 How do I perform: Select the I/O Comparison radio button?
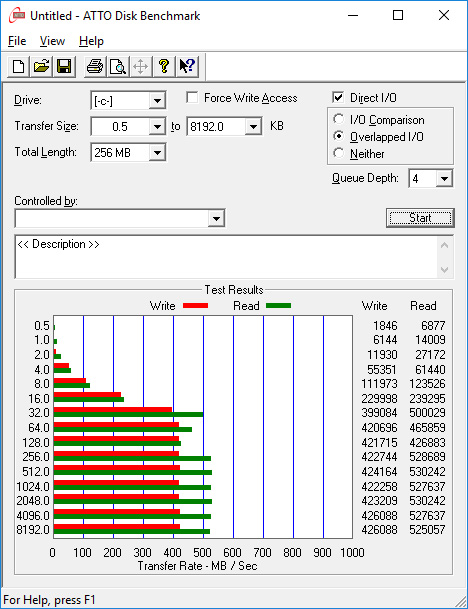(x=338, y=119)
